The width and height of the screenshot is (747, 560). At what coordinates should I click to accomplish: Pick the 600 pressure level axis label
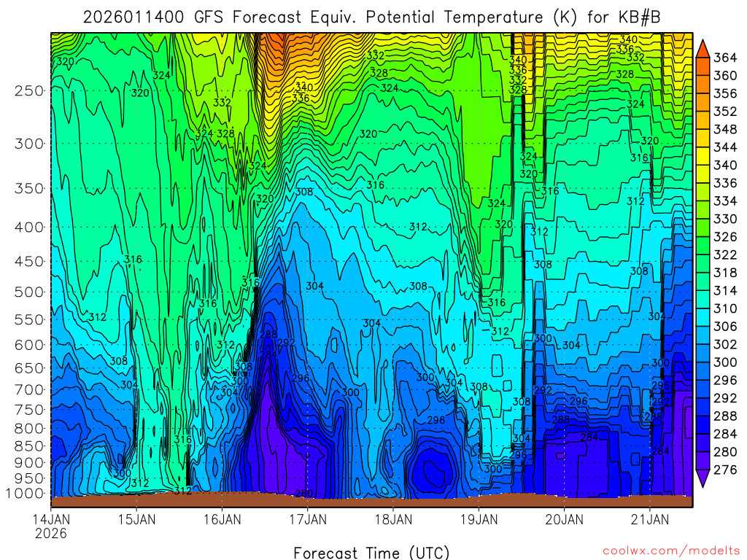click(x=29, y=345)
